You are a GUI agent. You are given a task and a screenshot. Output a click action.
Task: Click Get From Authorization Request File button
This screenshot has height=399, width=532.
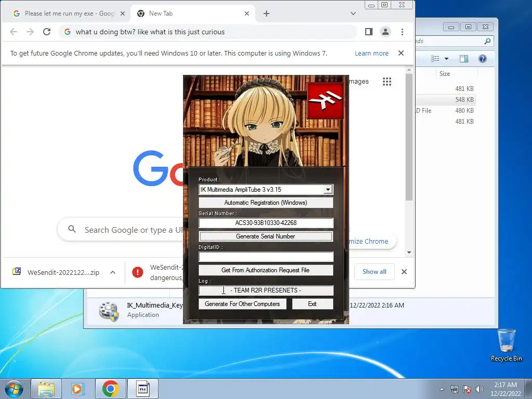(x=265, y=270)
